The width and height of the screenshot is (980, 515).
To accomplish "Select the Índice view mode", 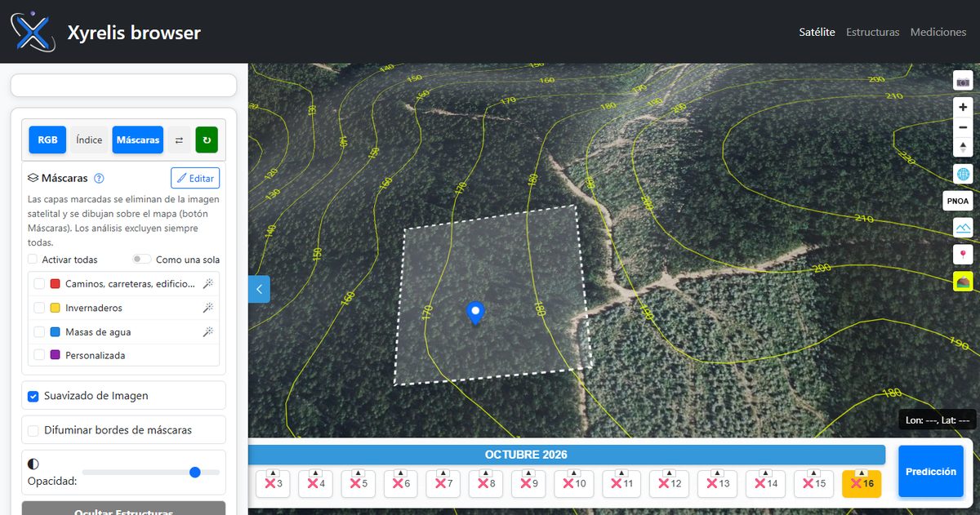I will click(x=89, y=140).
